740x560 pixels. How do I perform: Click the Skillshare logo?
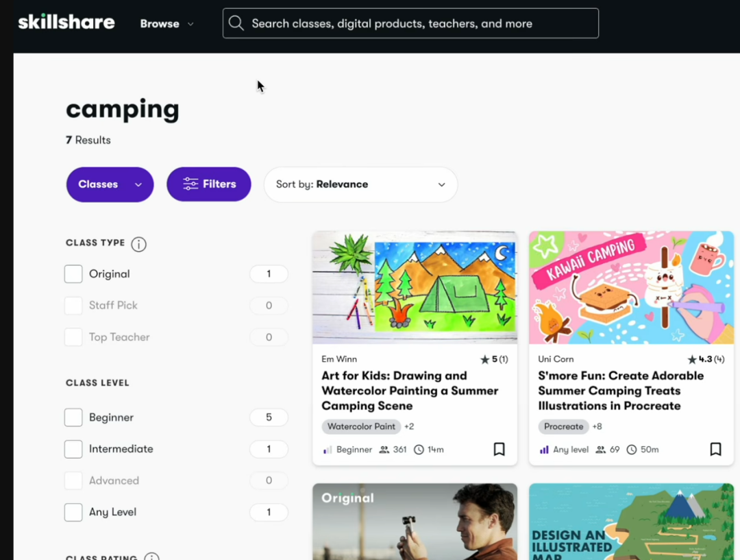coord(66,23)
